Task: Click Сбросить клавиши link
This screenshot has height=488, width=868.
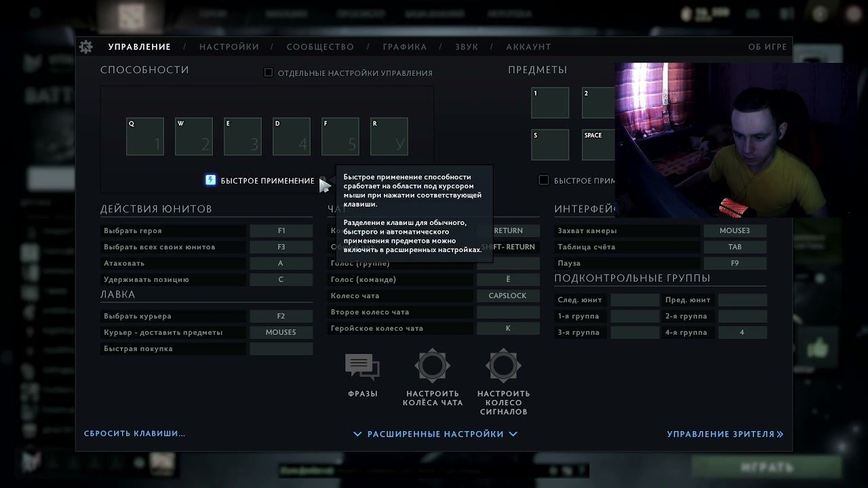Action: 135,433
